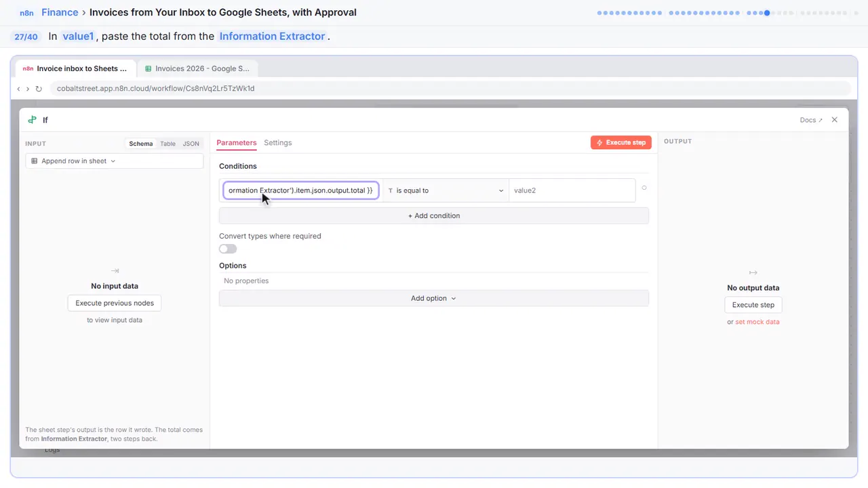The width and height of the screenshot is (868, 488).
Task: Click the 27/40 step counter
Action: [x=26, y=37]
